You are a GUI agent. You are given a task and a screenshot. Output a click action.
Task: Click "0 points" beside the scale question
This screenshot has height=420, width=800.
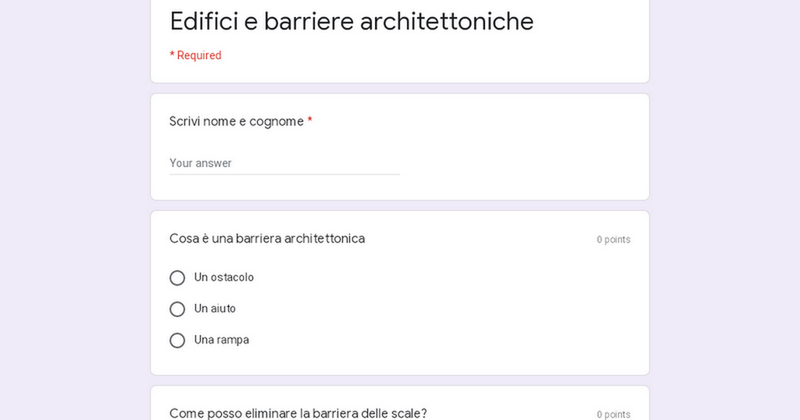[613, 414]
